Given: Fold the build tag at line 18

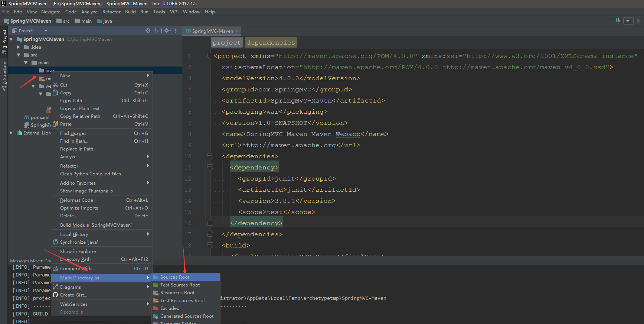Looking at the screenshot, I should 210,245.
